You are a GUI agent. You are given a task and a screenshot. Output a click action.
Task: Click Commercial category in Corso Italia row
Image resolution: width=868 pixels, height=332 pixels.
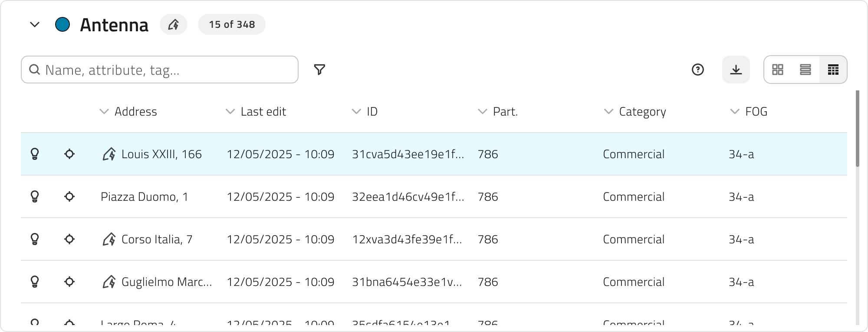634,239
